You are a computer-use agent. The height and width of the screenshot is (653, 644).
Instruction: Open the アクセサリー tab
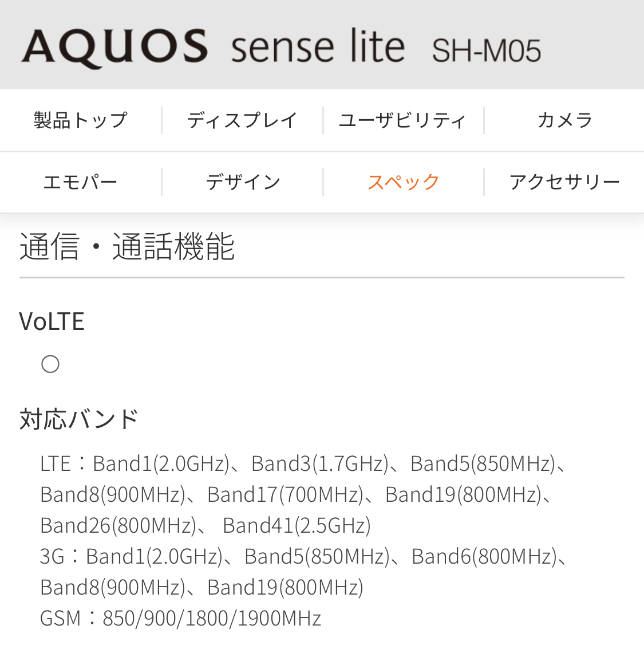(564, 182)
